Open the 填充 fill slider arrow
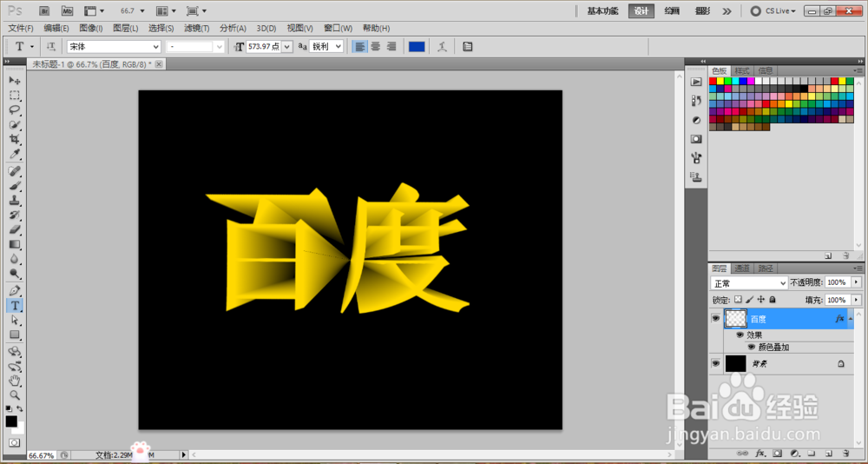 tap(857, 300)
